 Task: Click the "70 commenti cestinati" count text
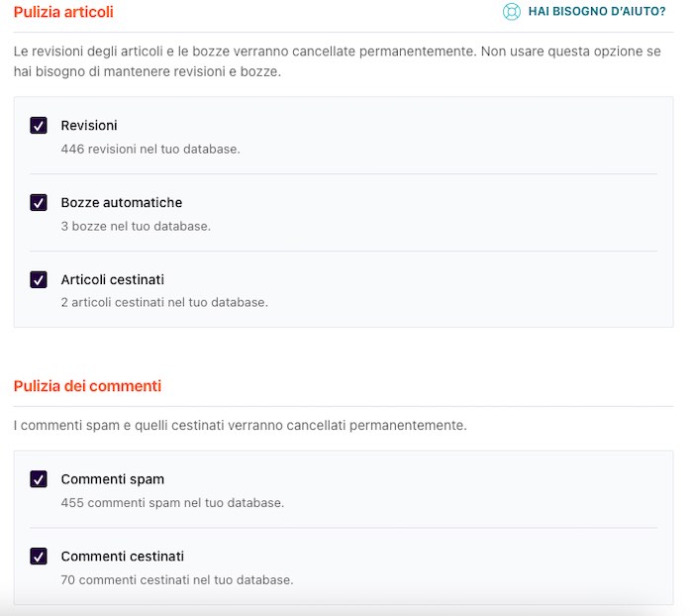177,580
